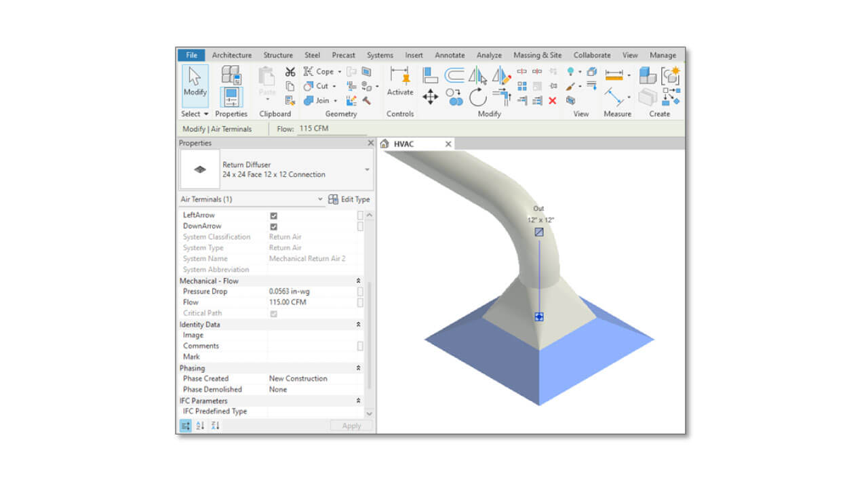
Task: Collapse the Phasing section
Action: pyautogui.click(x=358, y=368)
